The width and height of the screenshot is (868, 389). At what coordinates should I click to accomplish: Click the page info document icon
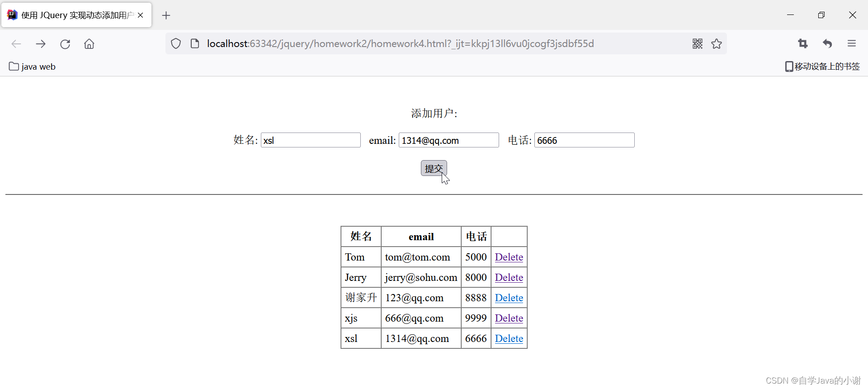click(195, 43)
